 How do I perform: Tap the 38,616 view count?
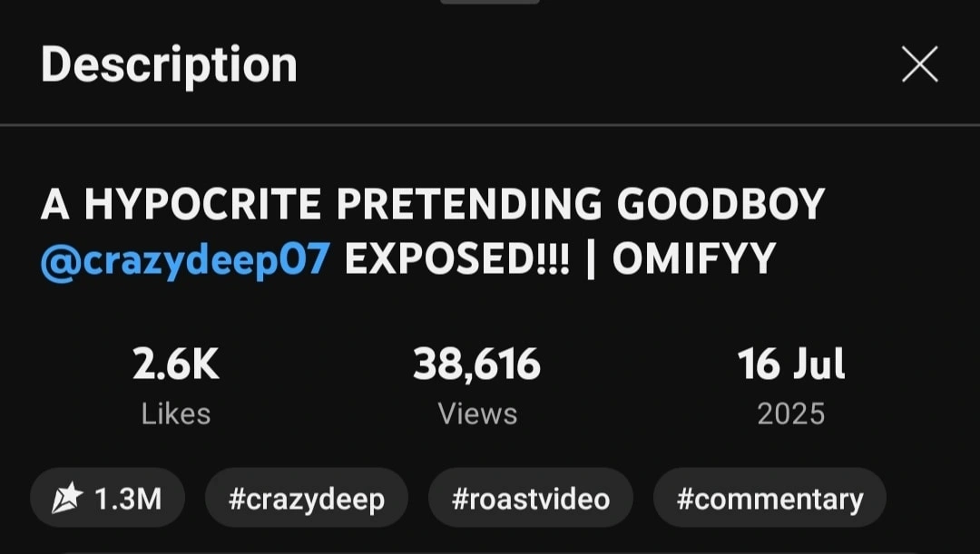pyautogui.click(x=477, y=364)
